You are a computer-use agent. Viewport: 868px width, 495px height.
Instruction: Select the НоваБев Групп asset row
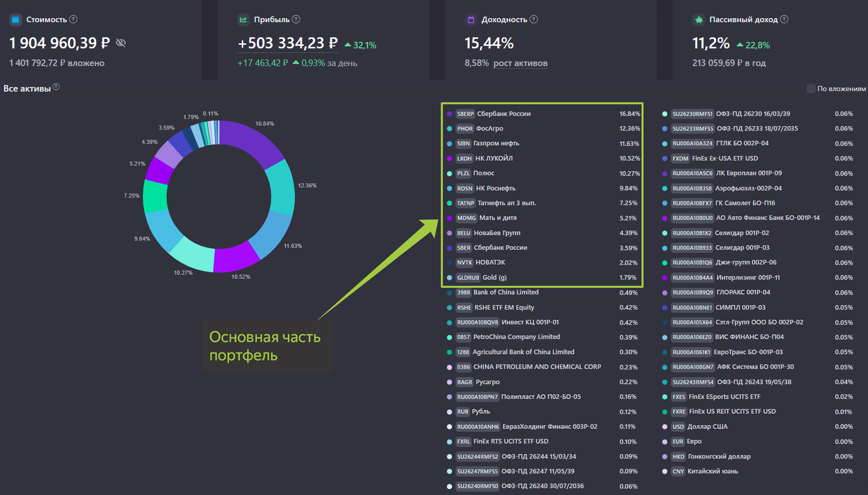543,233
